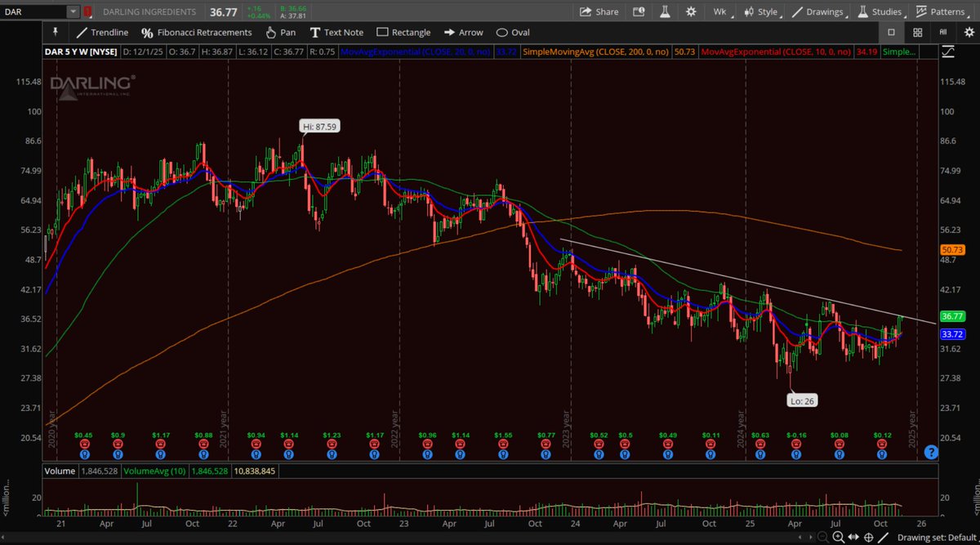Click the DAR symbol input field
Viewport: 980px width, 545px height.
(x=33, y=11)
